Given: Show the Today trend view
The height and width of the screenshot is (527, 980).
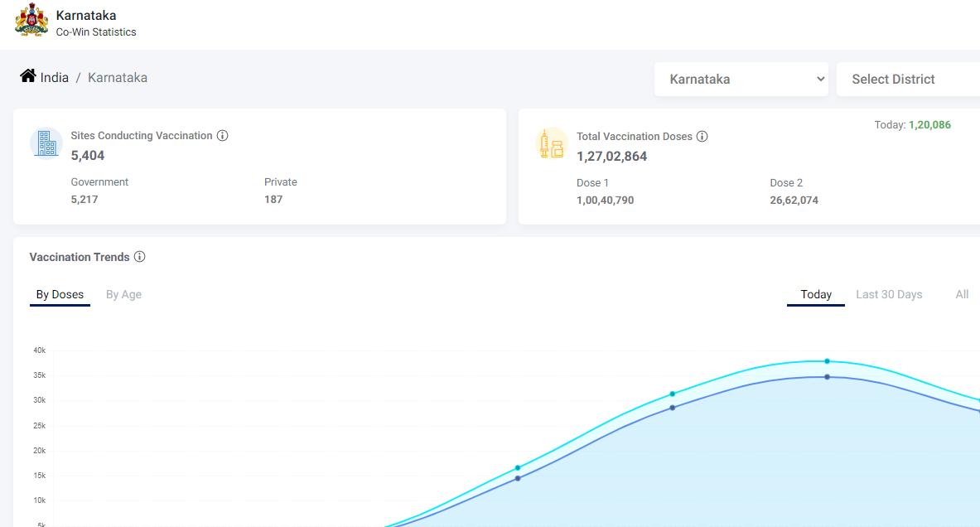Looking at the screenshot, I should pos(815,294).
